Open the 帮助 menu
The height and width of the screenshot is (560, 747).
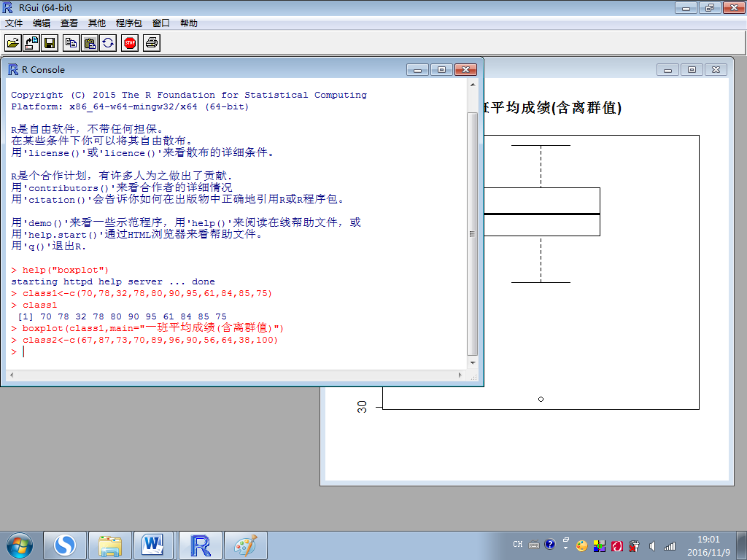point(189,23)
